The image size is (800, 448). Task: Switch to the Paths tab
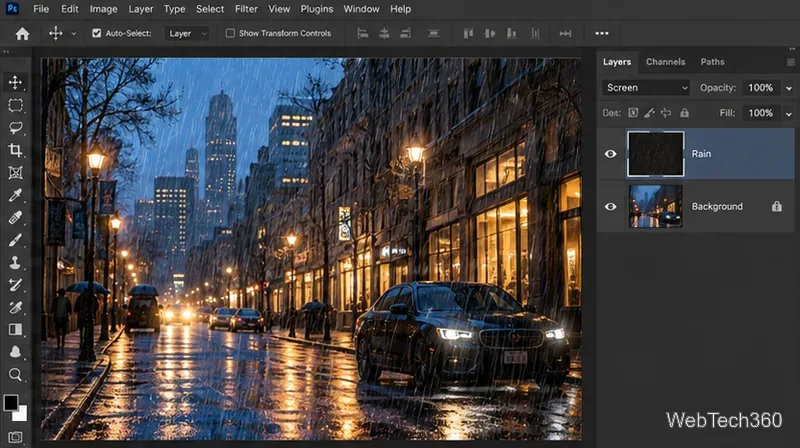pos(712,62)
